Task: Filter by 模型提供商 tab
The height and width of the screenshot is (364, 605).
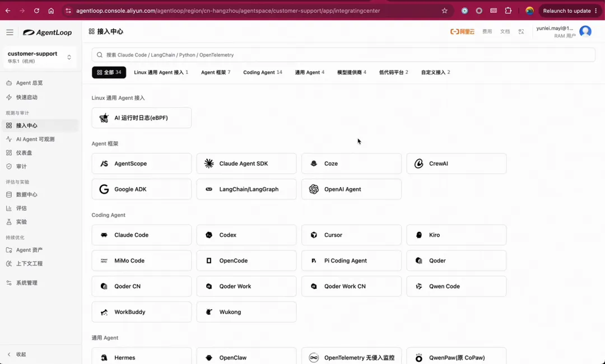Action: (x=351, y=72)
